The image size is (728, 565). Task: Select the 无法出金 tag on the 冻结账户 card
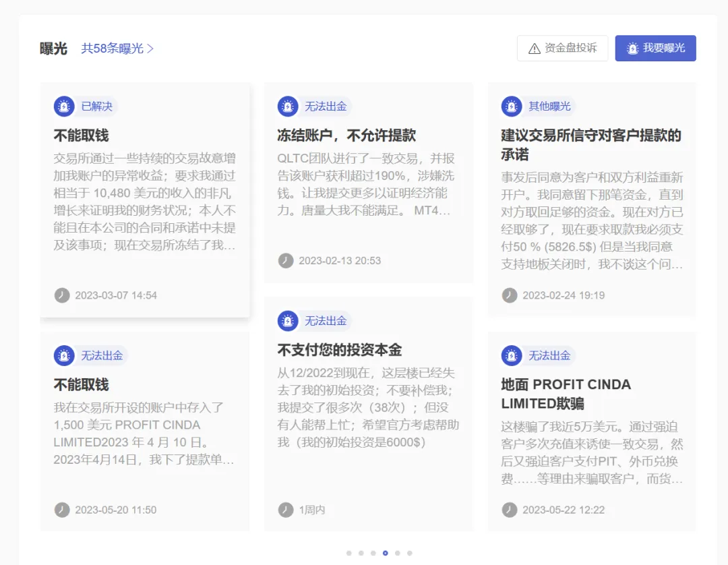tap(326, 107)
